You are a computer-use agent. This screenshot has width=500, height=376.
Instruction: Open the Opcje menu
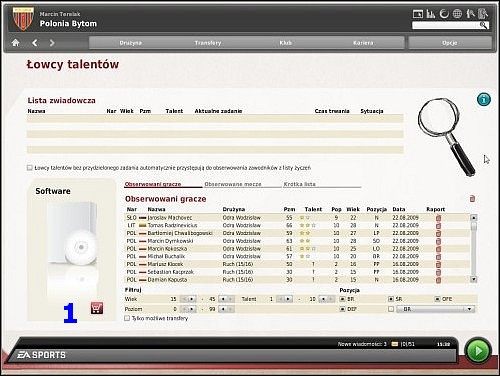(450, 43)
